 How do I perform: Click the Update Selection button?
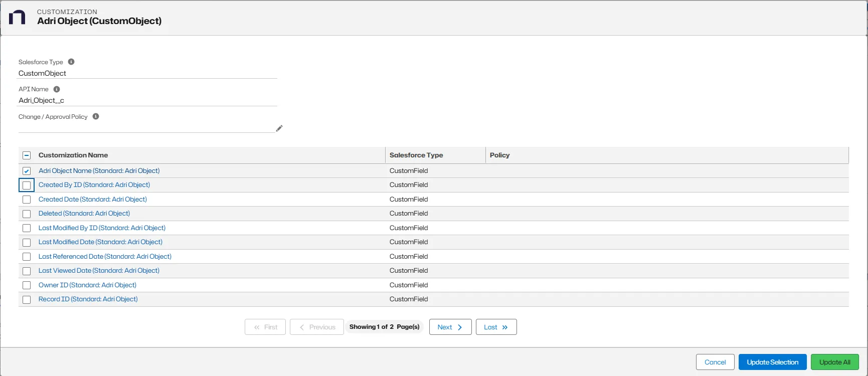click(x=772, y=362)
